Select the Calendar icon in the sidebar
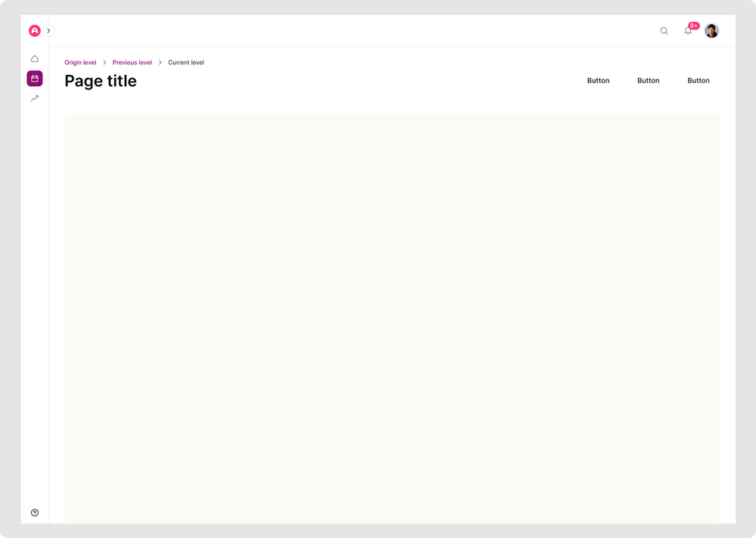The width and height of the screenshot is (756, 538). [34, 78]
